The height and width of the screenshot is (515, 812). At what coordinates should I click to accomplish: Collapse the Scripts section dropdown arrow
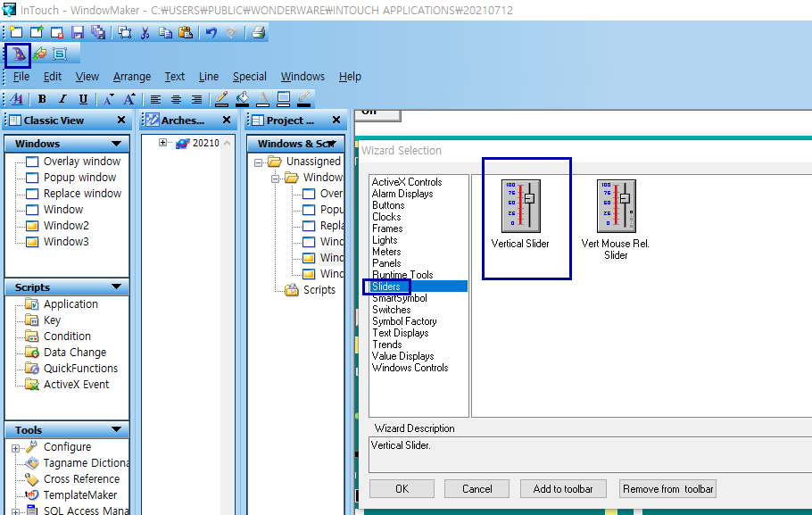tap(117, 287)
